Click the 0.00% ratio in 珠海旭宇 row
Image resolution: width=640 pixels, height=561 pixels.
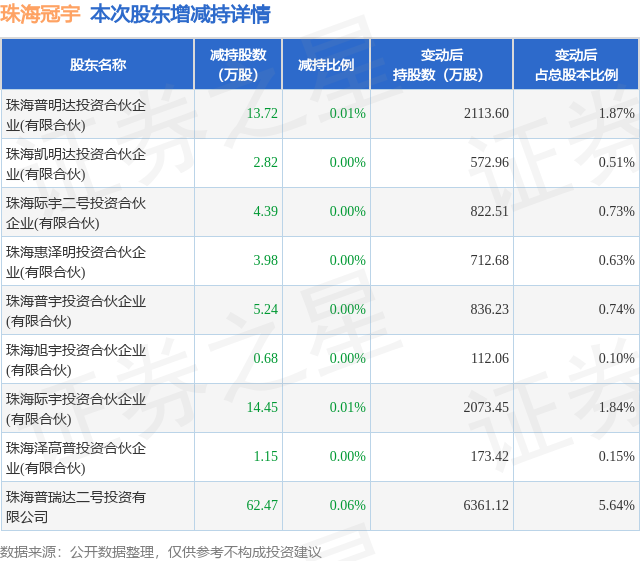point(347,358)
